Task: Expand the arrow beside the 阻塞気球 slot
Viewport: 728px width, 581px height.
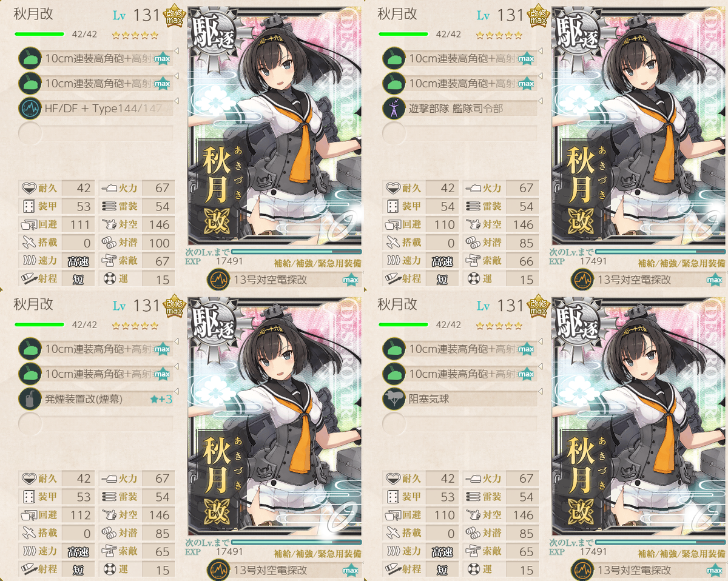Action: [540, 392]
